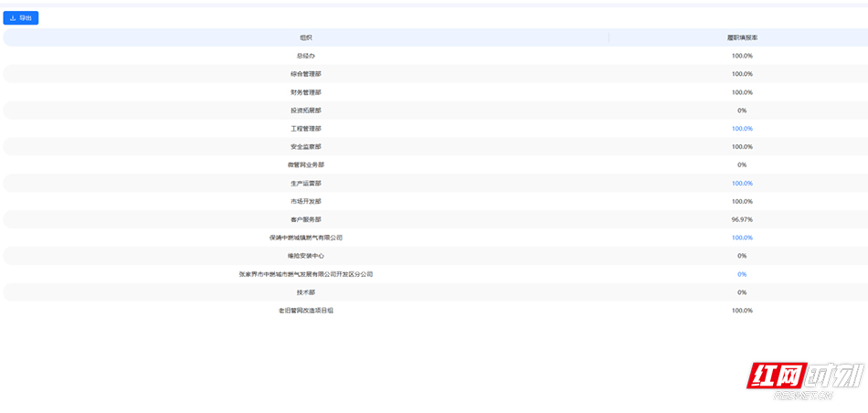The height and width of the screenshot is (413, 868).
Task: Select the 微管网业务部 organization cell
Action: [306, 165]
